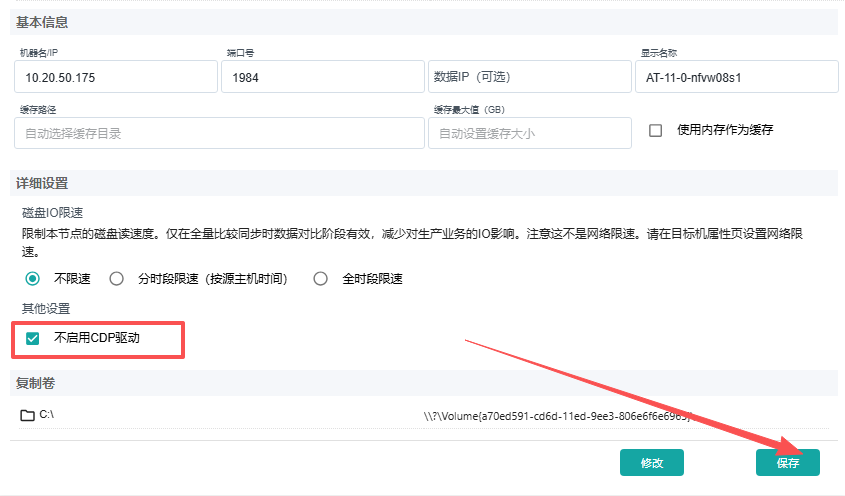Focus the 机器名/IP field with 10.20.50.175

click(116, 77)
